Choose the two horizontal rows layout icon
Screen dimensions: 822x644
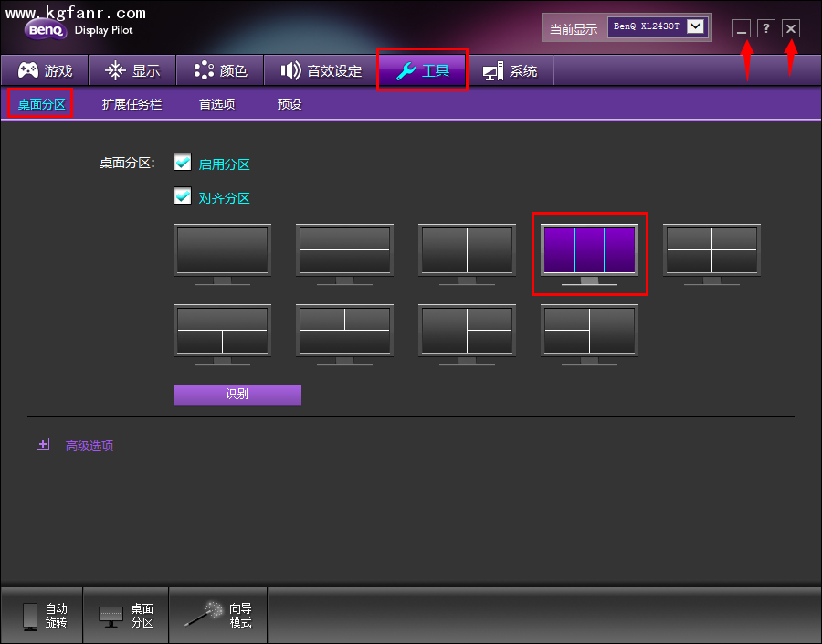click(x=344, y=249)
